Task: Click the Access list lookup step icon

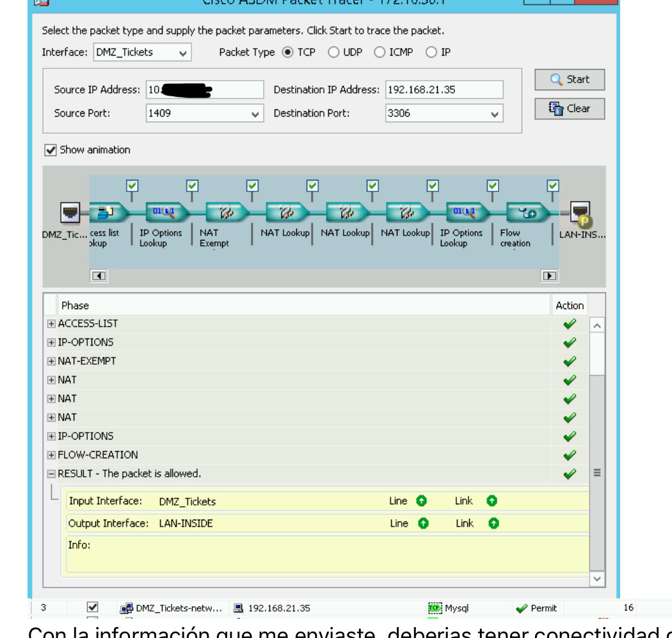Action: 108,212
